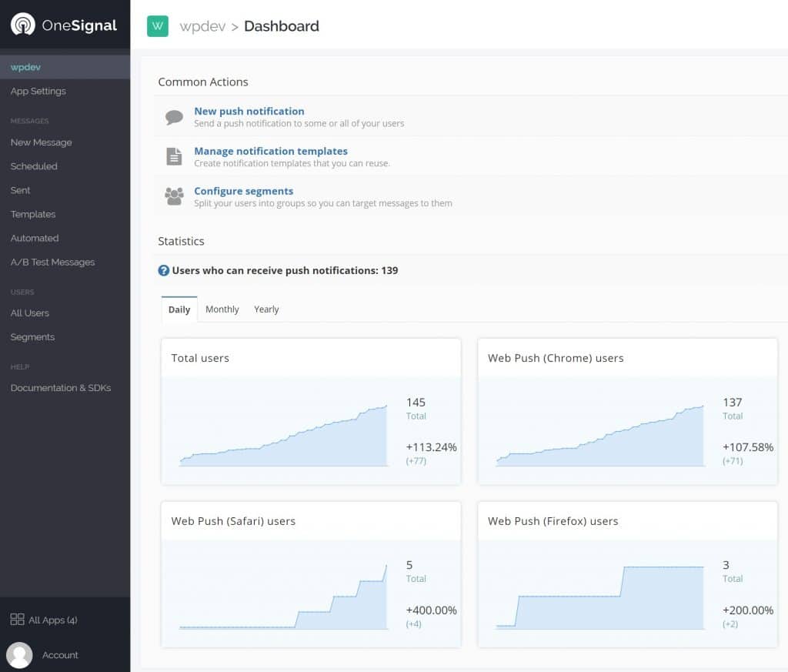Open the Templates section

32,214
